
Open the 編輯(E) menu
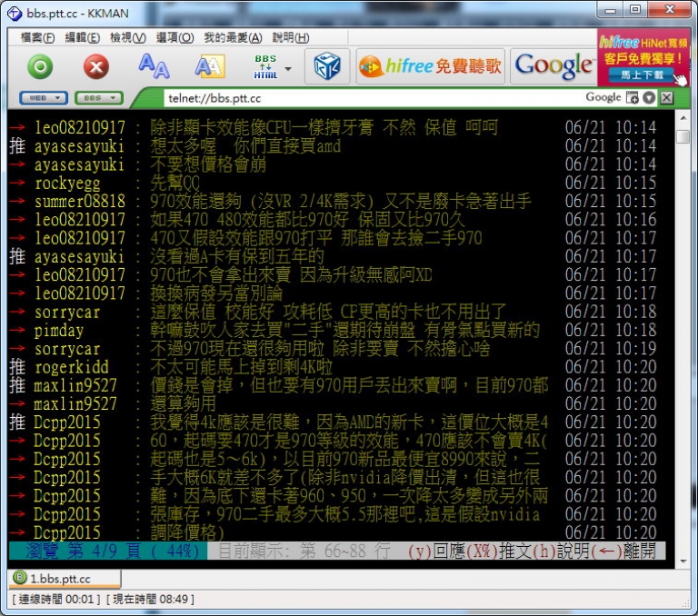point(83,38)
